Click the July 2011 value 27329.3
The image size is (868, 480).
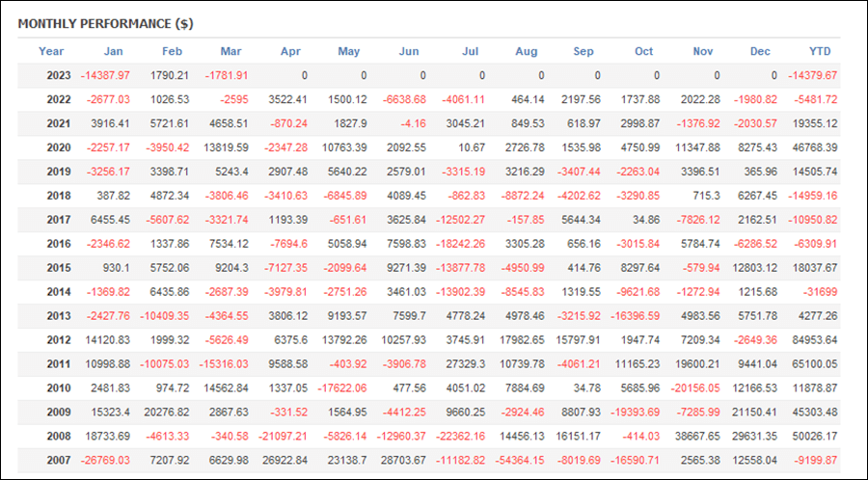point(466,364)
